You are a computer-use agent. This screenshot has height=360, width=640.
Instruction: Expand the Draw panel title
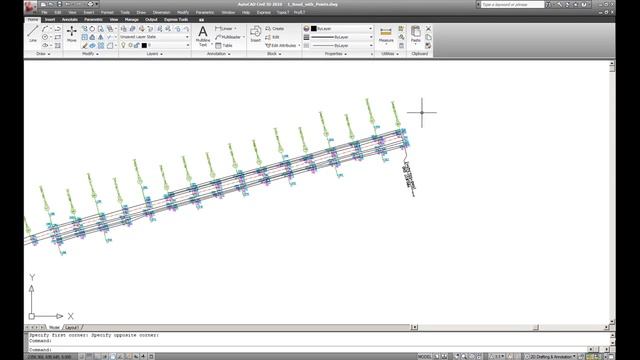coord(43,54)
